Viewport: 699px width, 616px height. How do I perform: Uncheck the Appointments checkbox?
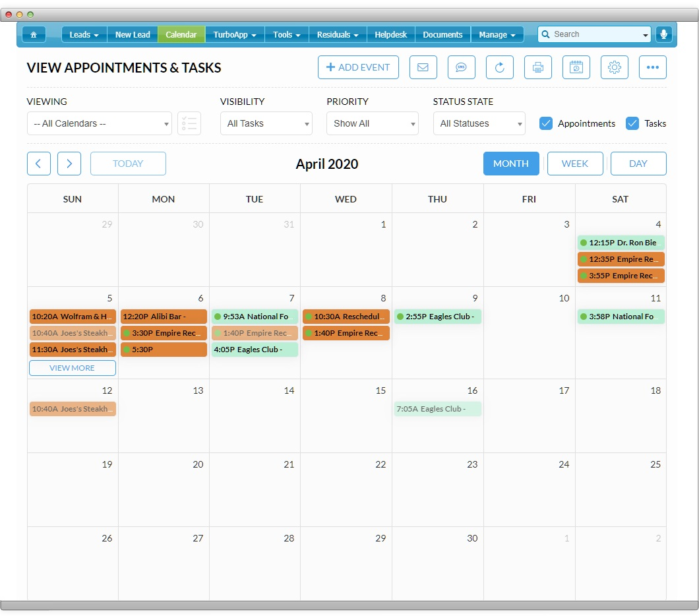(545, 123)
